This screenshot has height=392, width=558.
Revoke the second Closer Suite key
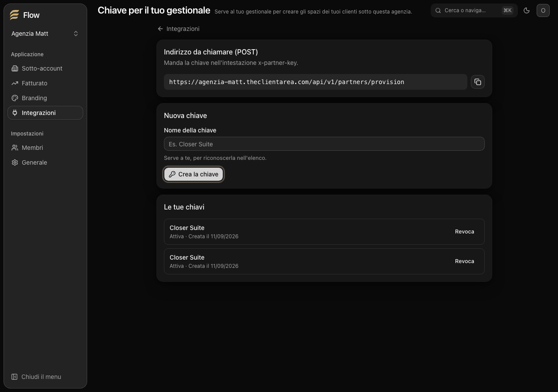coord(464,261)
